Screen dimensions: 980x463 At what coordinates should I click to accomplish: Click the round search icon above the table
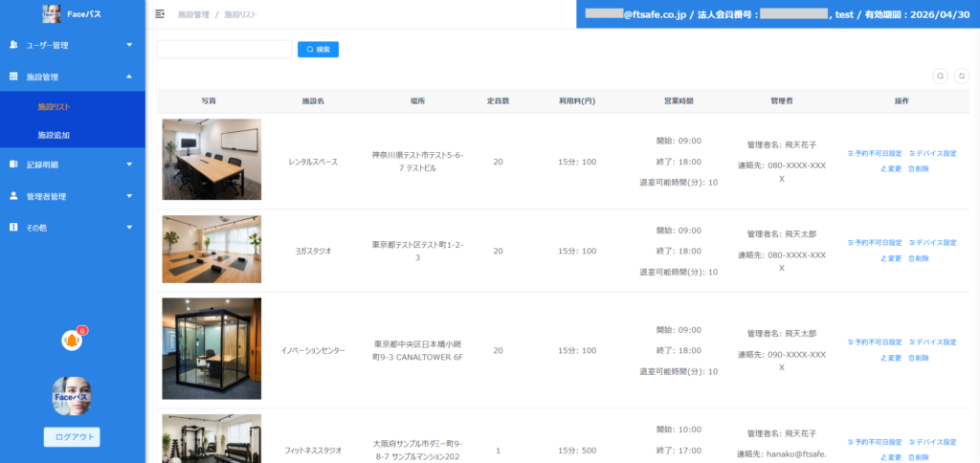click(941, 76)
